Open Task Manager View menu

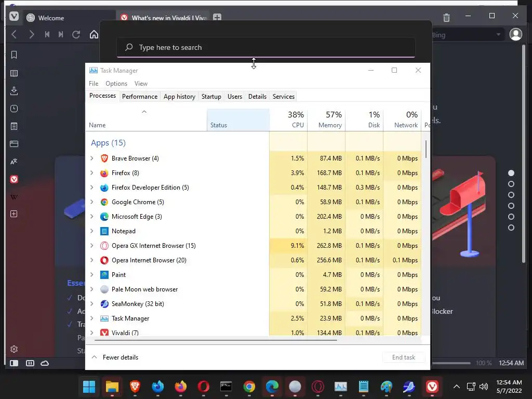point(141,84)
